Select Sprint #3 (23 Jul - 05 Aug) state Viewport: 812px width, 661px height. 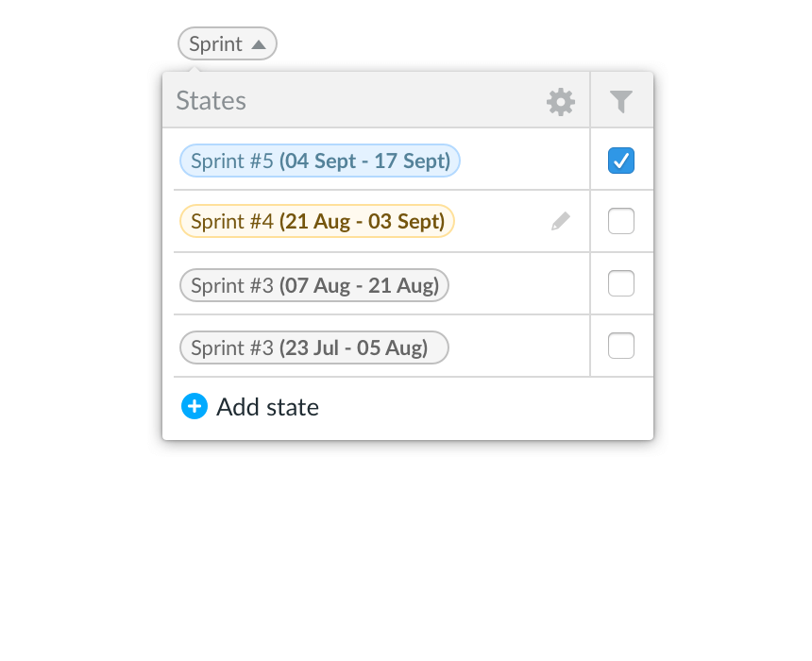coord(313,347)
